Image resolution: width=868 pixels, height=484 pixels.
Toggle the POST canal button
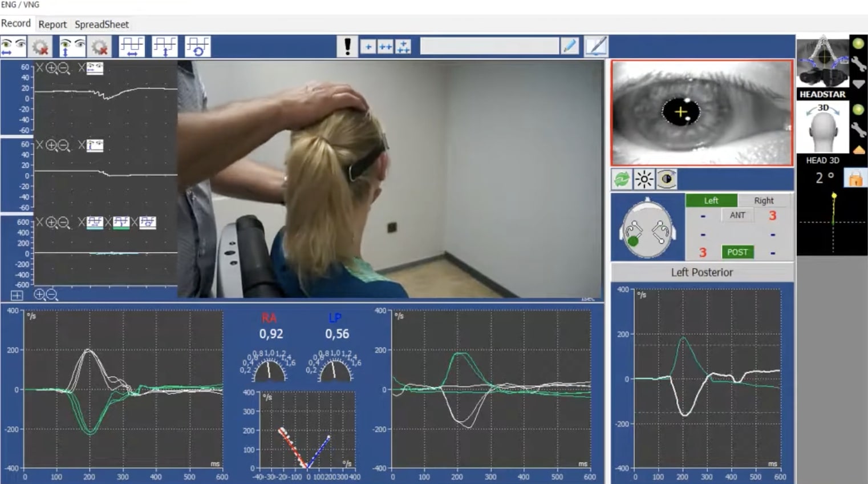click(x=737, y=252)
